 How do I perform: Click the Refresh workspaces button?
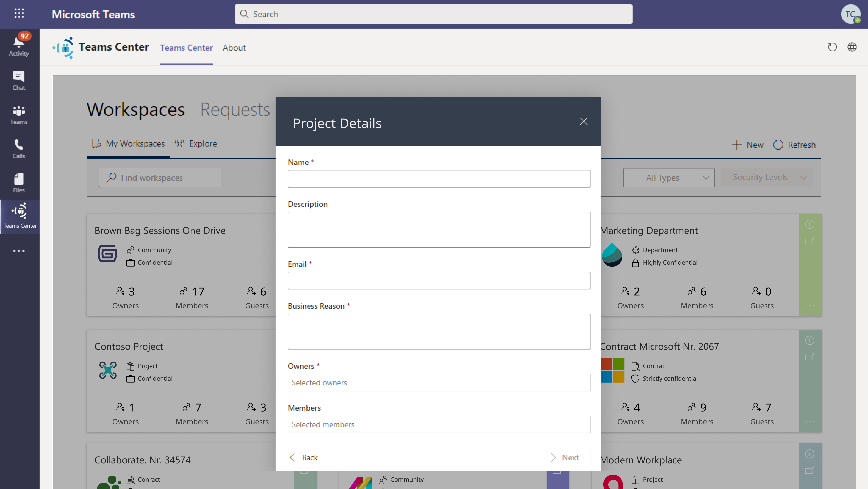[x=794, y=145]
